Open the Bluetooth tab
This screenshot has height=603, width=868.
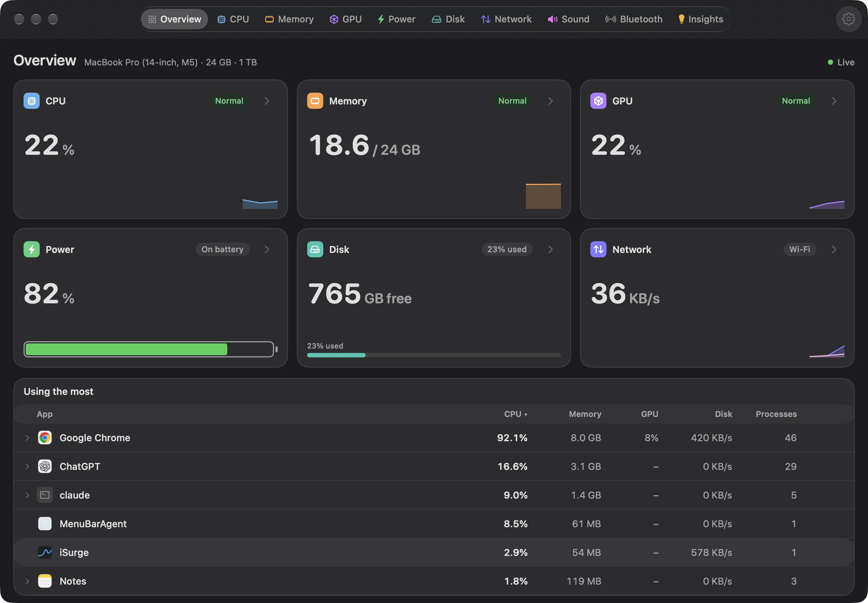634,19
